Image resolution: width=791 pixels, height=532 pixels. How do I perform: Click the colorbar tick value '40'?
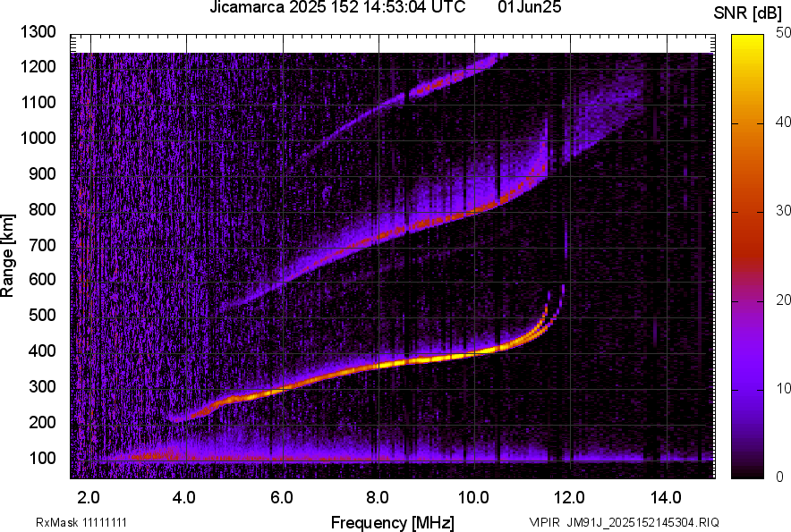coord(784,122)
